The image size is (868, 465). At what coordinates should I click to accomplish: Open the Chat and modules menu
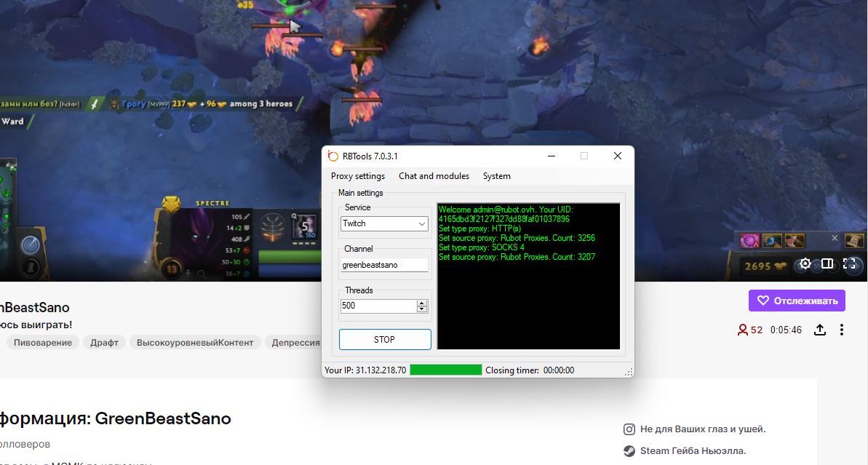(434, 176)
